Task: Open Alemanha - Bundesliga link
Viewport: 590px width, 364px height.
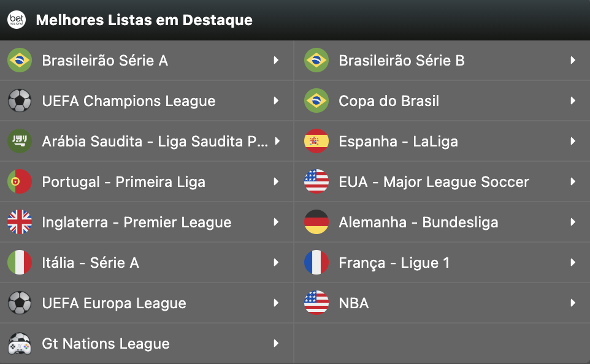Action: 418,222
